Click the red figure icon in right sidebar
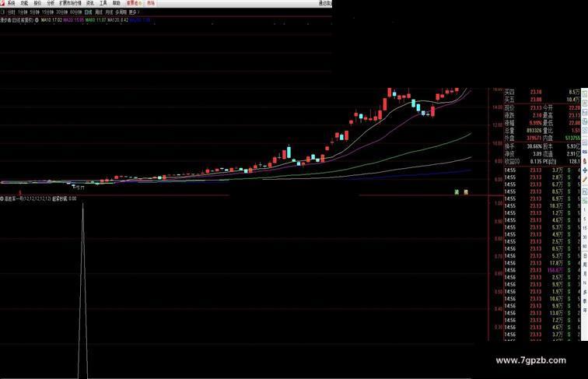Screen dimensions: 588x379 tap(585, 161)
